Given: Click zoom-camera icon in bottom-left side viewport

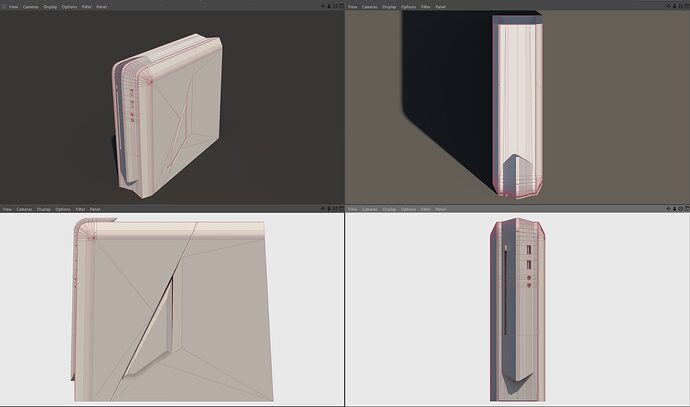Looking at the screenshot, I should pyautogui.click(x=329, y=209).
